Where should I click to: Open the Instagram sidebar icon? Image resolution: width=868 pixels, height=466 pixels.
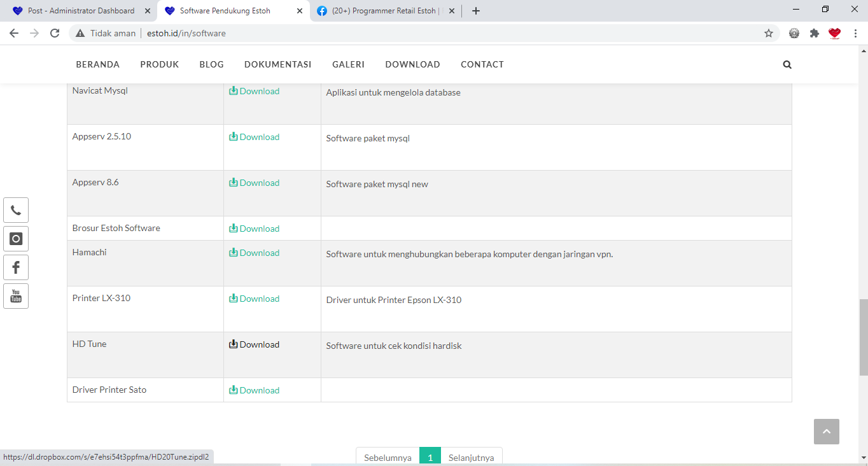point(16,239)
